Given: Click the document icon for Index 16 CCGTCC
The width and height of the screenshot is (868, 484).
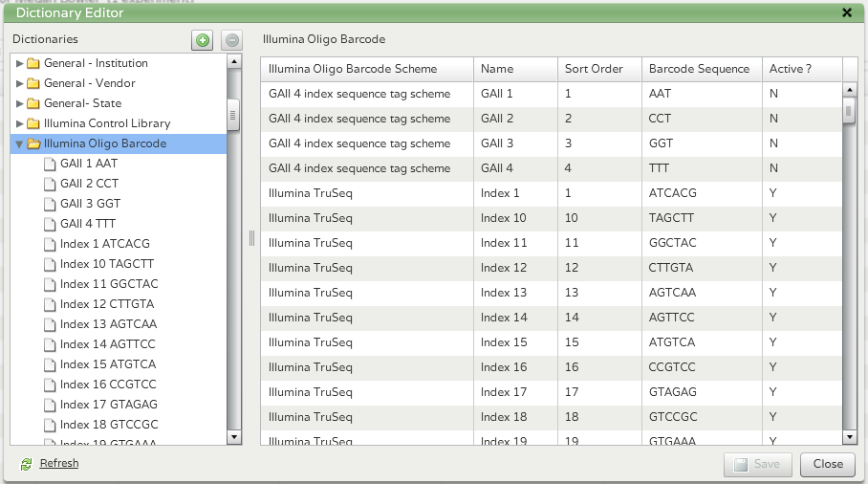Looking at the screenshot, I should [50, 385].
